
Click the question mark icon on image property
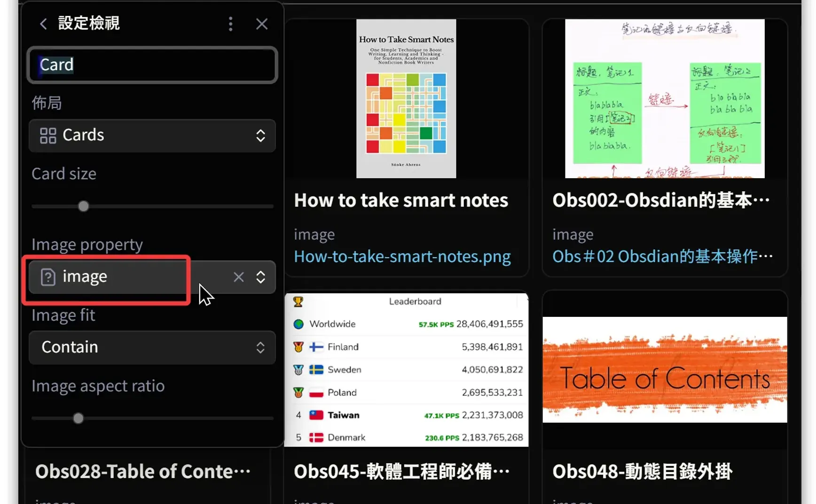pos(48,277)
